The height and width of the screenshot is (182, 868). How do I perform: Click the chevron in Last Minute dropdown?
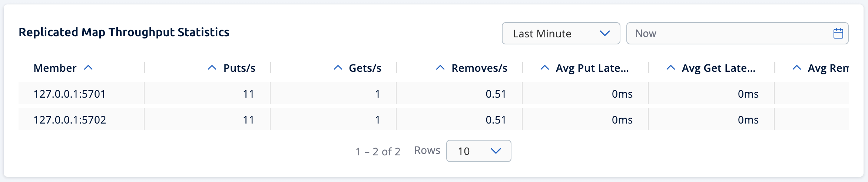tap(604, 34)
